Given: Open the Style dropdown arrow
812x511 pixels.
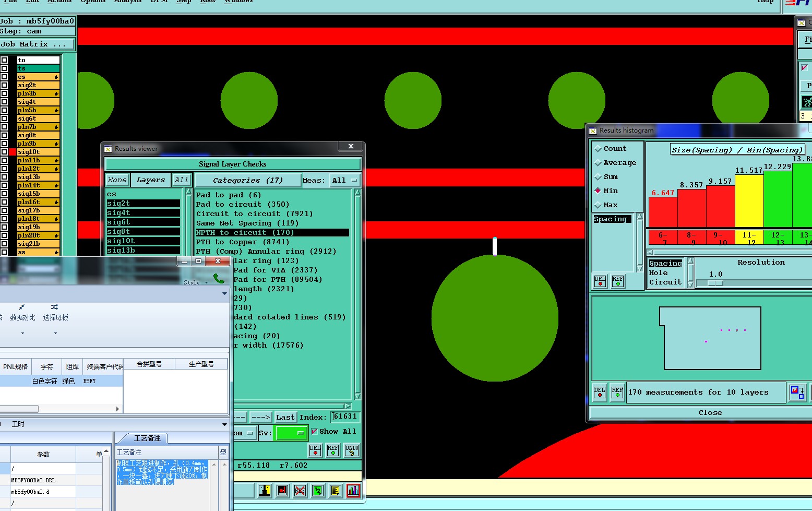Looking at the screenshot, I should tap(206, 283).
